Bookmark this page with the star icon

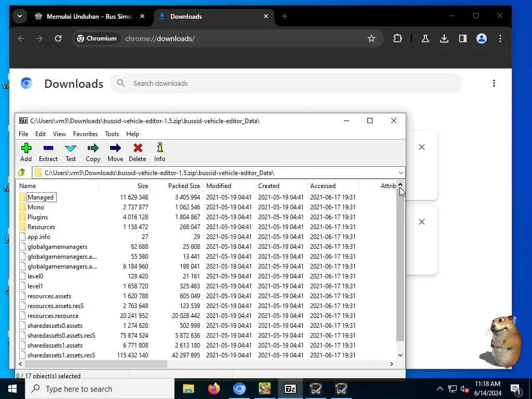(371, 38)
